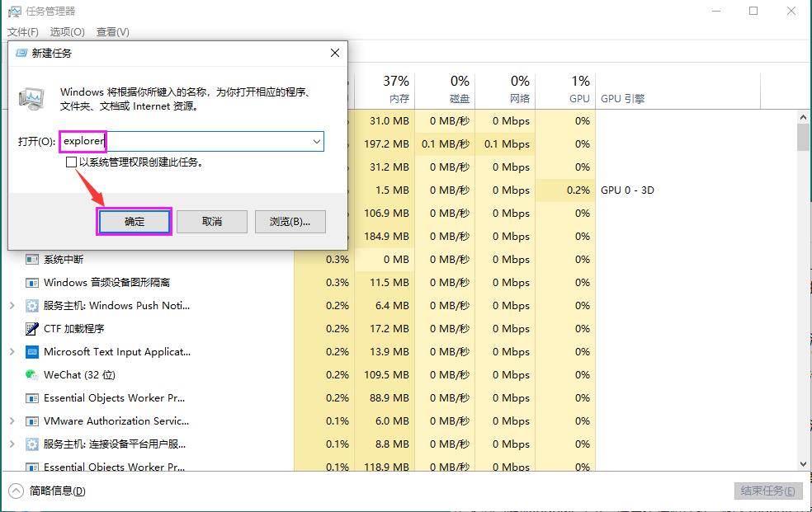The width and height of the screenshot is (812, 512).
Task: Click the Task Manager title bar icon
Action: point(15,12)
